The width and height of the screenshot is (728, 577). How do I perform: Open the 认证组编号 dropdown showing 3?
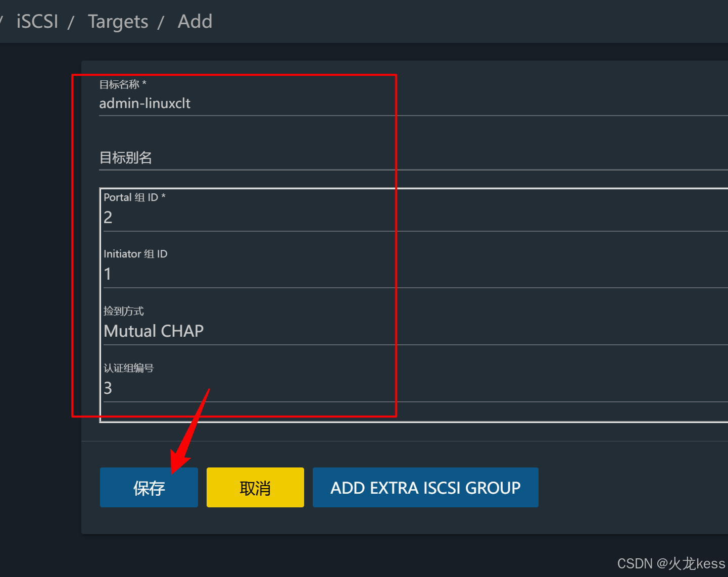(x=415, y=388)
